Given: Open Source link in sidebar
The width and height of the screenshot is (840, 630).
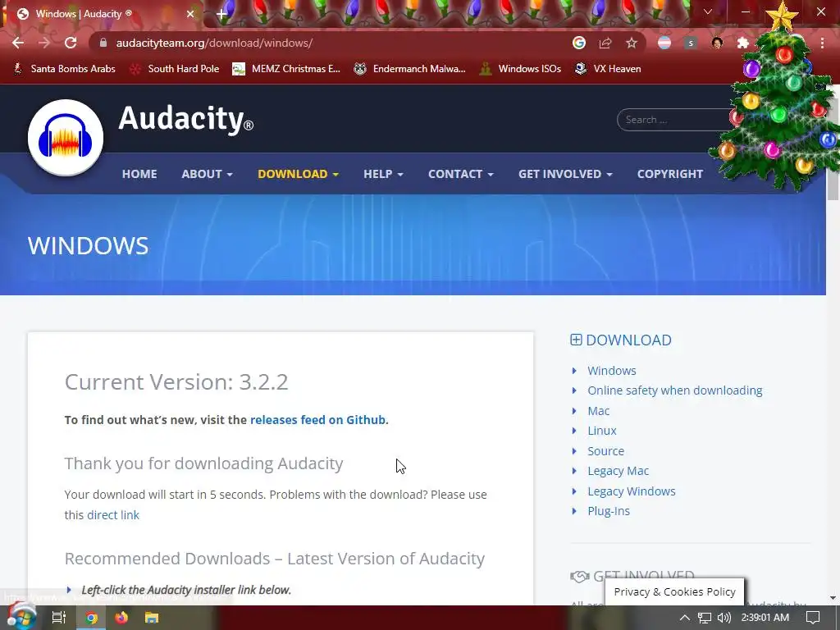Looking at the screenshot, I should coord(606,451).
